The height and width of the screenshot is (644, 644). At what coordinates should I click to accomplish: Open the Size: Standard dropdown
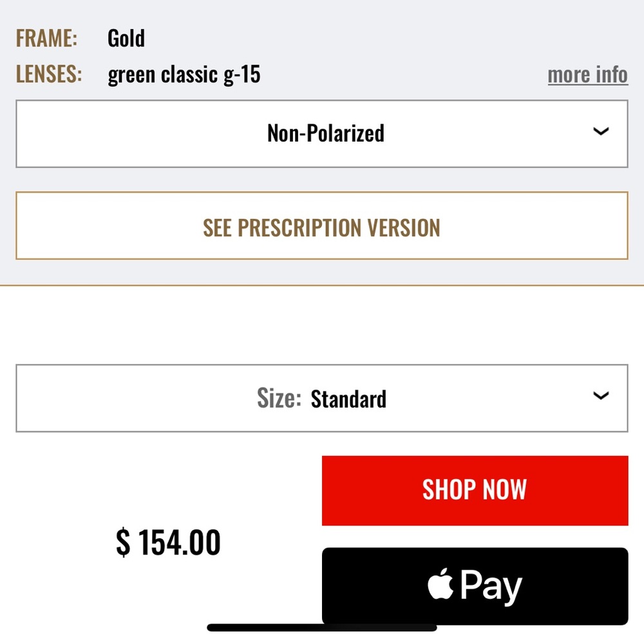tap(321, 398)
